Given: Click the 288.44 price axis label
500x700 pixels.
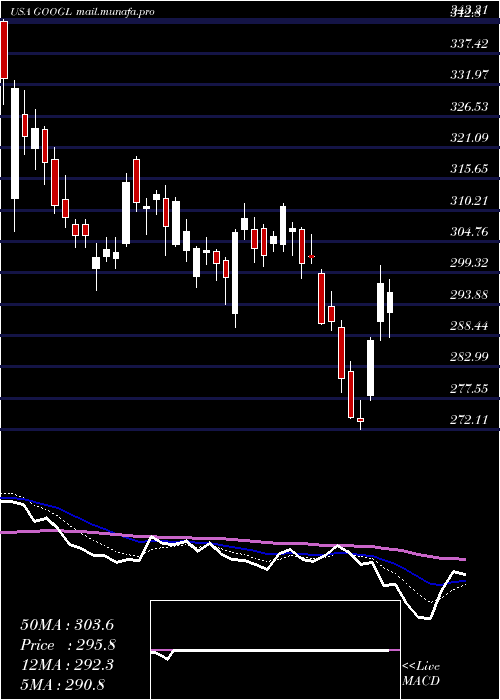Looking at the screenshot, I should pyautogui.click(x=469, y=326).
